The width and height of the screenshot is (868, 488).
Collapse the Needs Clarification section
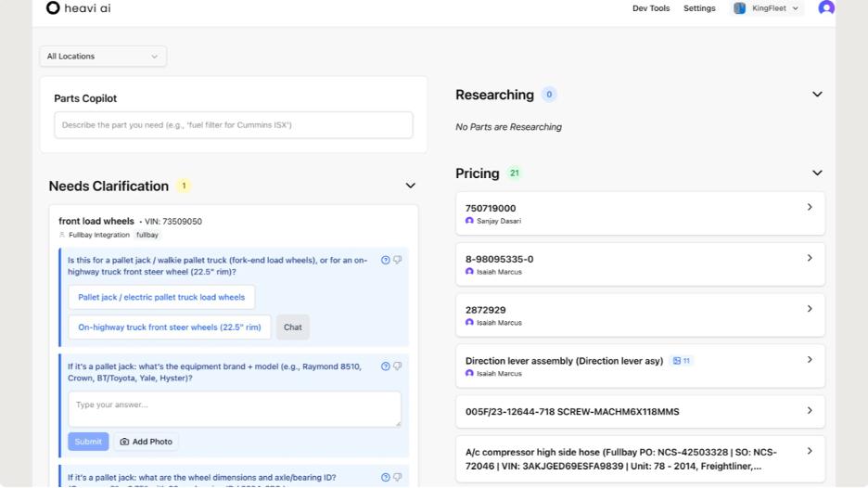410,186
